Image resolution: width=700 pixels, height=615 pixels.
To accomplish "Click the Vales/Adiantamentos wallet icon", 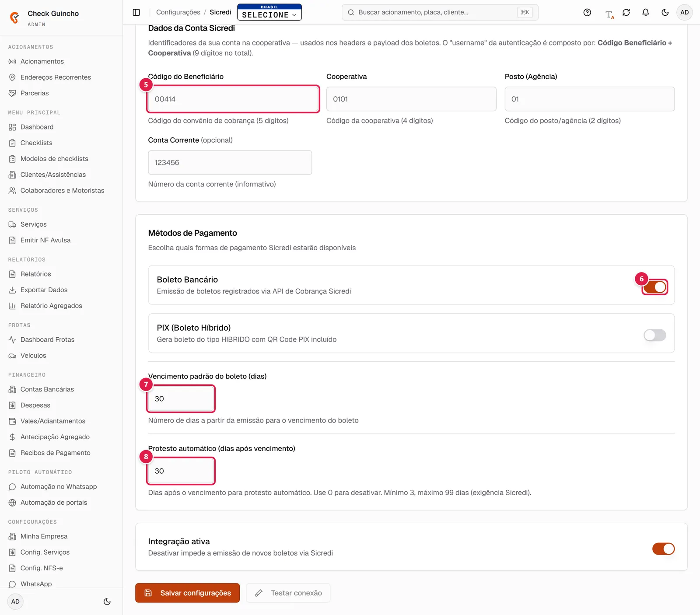I will pyautogui.click(x=12, y=421).
